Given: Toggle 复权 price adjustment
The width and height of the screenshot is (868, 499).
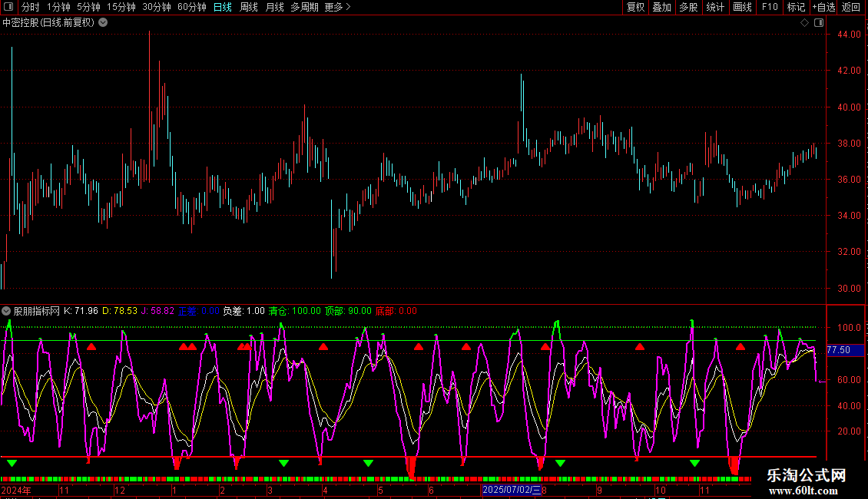Looking at the screenshot, I should [636, 7].
